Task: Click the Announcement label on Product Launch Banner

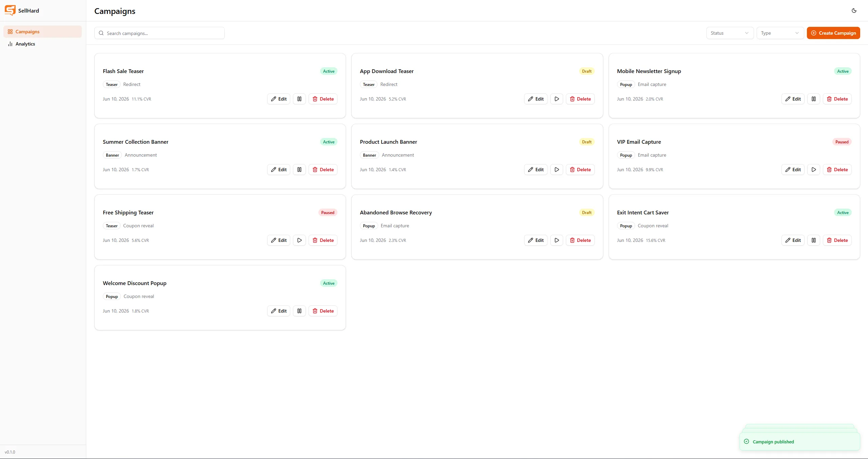Action: tap(398, 155)
